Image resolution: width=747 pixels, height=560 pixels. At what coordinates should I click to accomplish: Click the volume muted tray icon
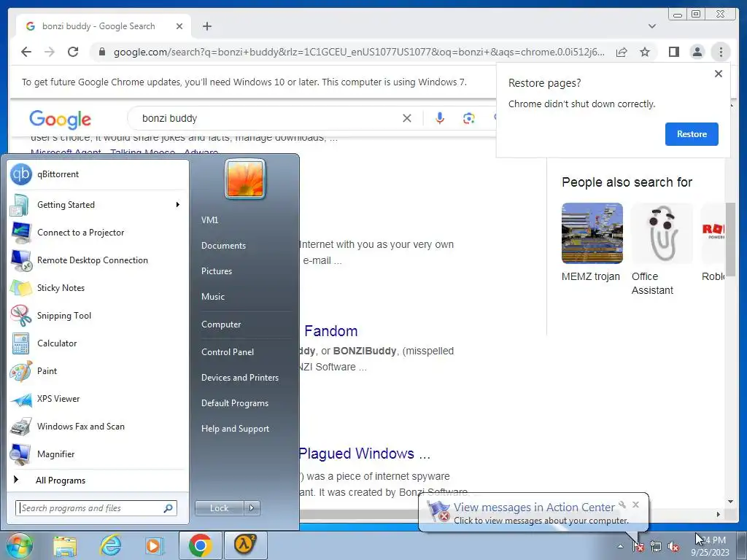pos(673,547)
